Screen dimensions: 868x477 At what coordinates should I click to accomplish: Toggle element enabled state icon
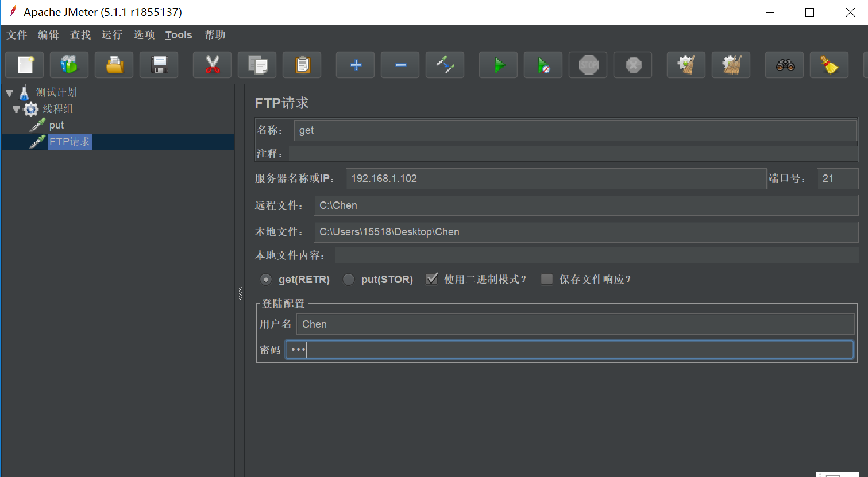click(x=445, y=65)
